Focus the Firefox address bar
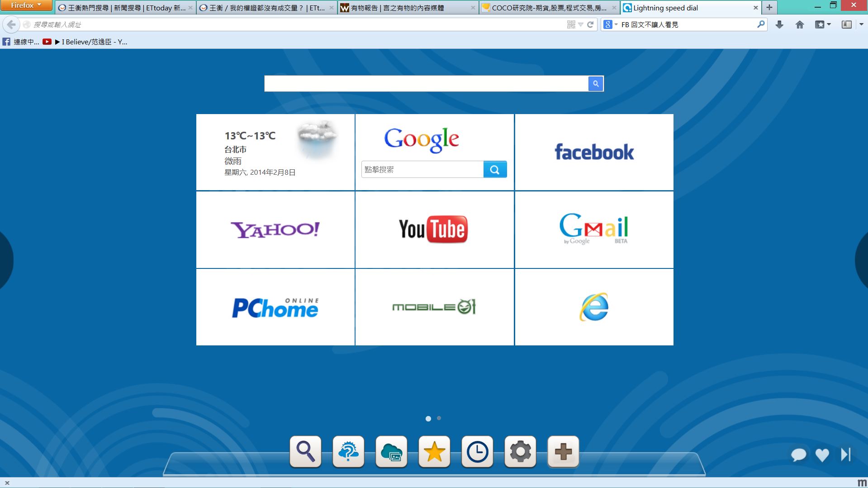868x488 pixels. pyautogui.click(x=299, y=24)
